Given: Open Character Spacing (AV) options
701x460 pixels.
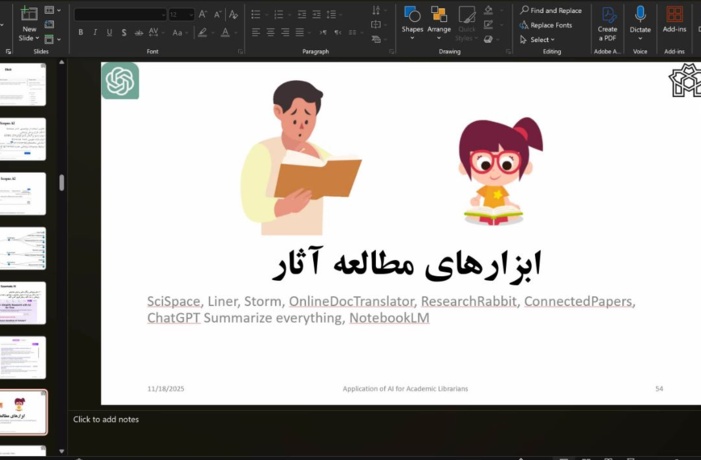Looking at the screenshot, I should pyautogui.click(x=155, y=32).
